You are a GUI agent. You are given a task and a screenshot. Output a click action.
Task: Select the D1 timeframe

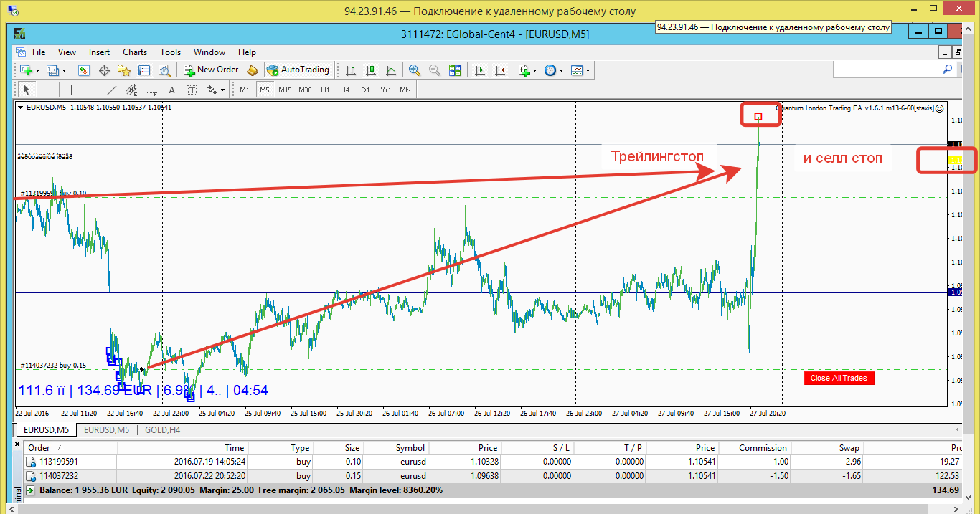(x=365, y=90)
